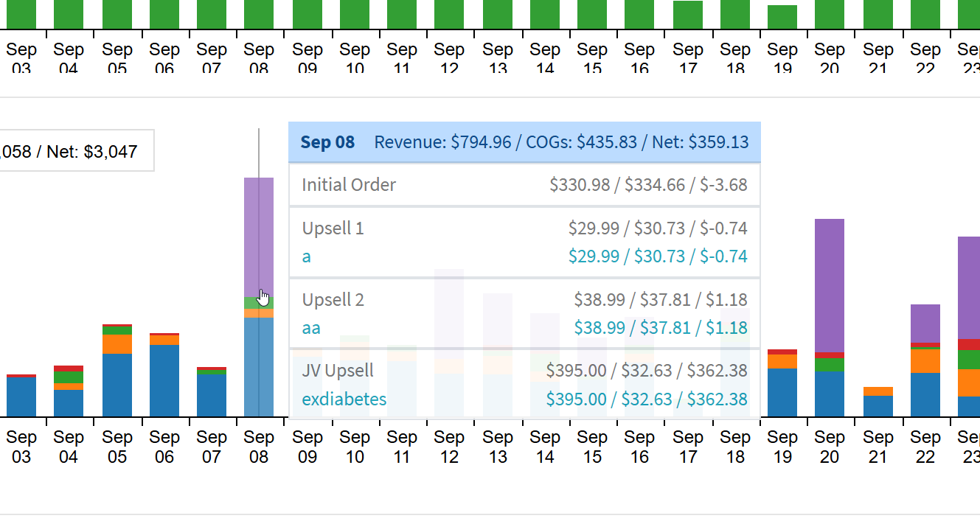Click the Upsell 2 label in the tooltip
Screen dimensions: 980x524
tap(333, 300)
